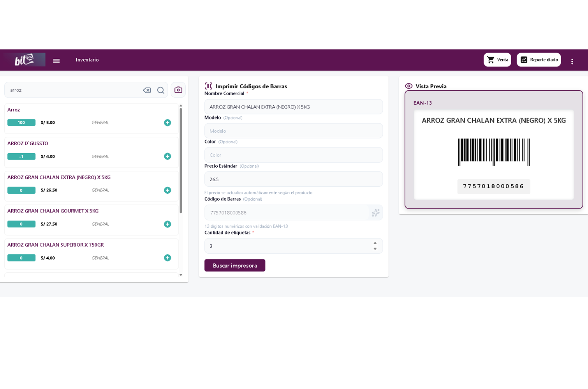Open the three-dot more options menu

pos(572,61)
